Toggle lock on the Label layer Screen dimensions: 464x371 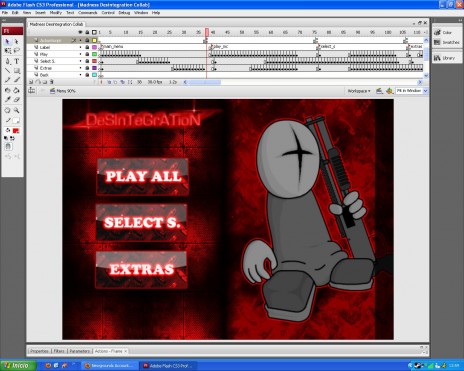pos(87,47)
